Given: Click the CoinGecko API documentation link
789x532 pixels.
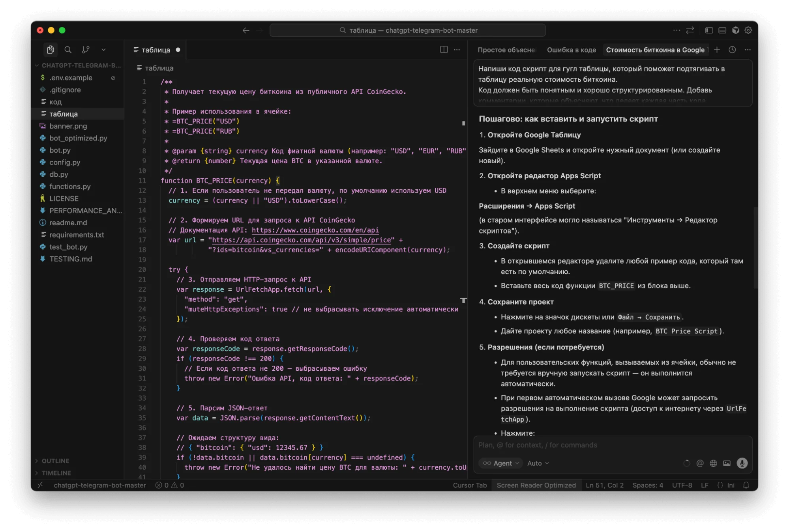Looking at the screenshot, I should [x=315, y=230].
